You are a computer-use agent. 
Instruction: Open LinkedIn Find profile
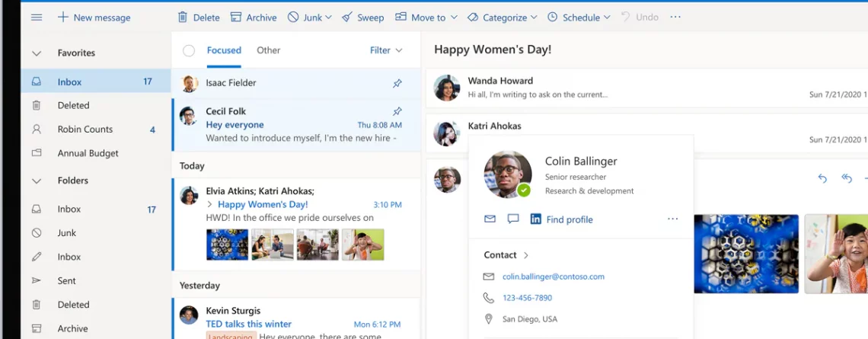coord(561,219)
